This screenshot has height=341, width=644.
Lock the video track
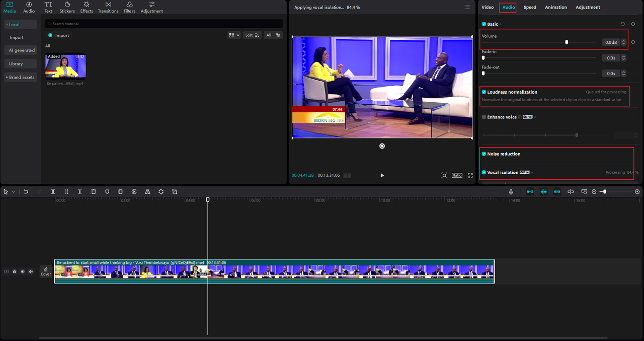point(15,271)
